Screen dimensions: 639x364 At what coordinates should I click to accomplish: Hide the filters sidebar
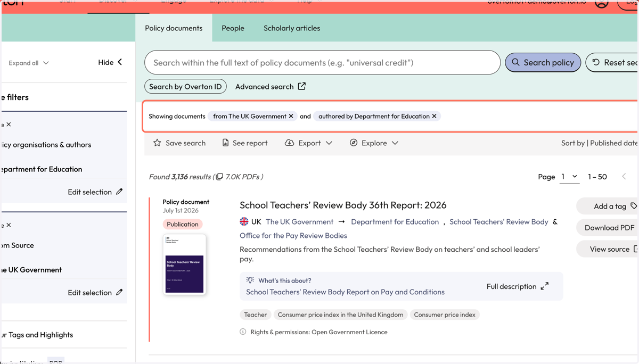[x=110, y=62]
